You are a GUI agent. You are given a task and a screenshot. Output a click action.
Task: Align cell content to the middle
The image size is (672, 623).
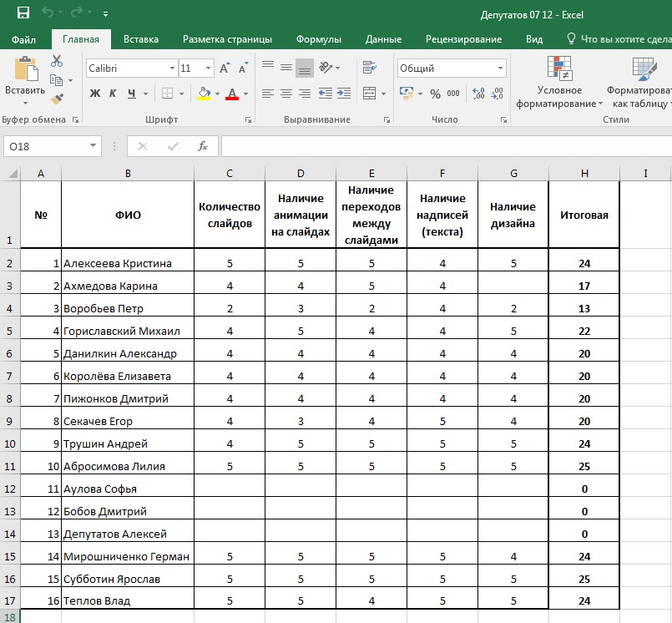pyautogui.click(x=286, y=68)
